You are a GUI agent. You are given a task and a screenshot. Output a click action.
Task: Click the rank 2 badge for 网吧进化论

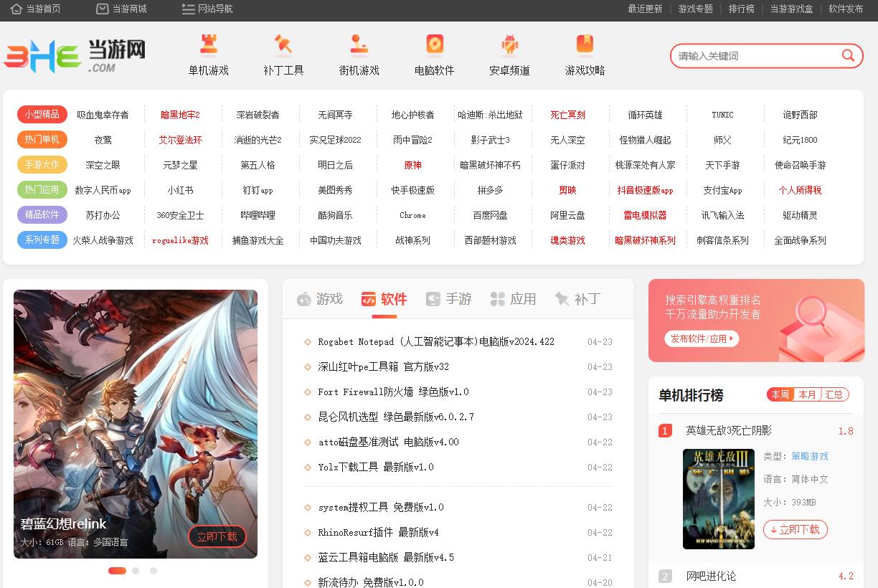(x=665, y=577)
